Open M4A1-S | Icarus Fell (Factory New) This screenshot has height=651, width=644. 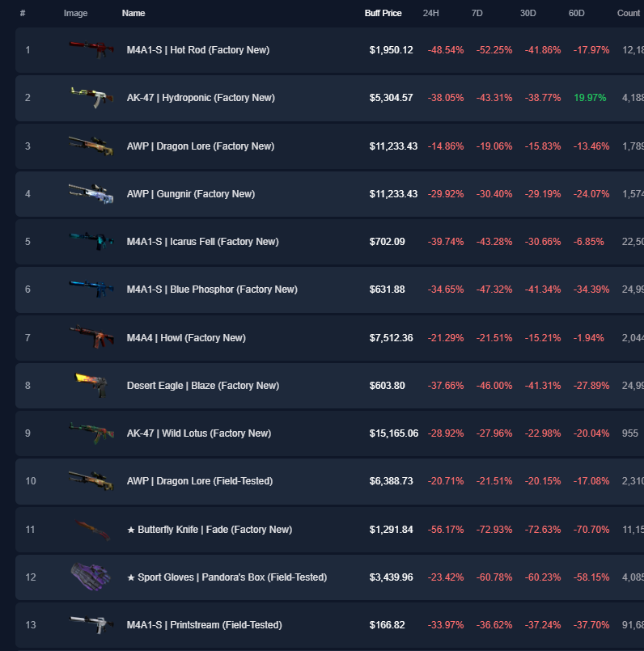tap(203, 242)
